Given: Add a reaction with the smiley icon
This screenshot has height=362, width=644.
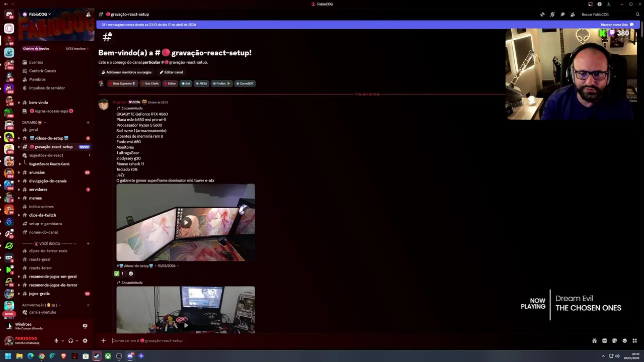Looking at the screenshot, I should (x=131, y=274).
